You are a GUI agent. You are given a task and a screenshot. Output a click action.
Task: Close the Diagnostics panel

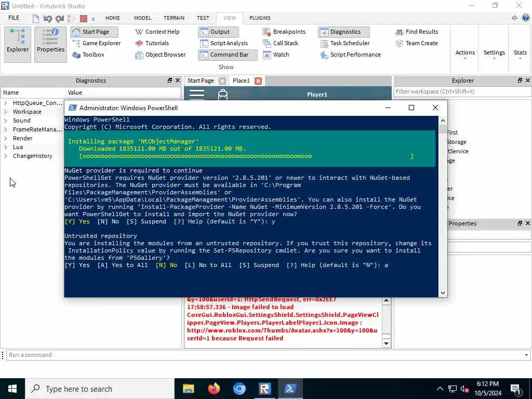coord(178,81)
